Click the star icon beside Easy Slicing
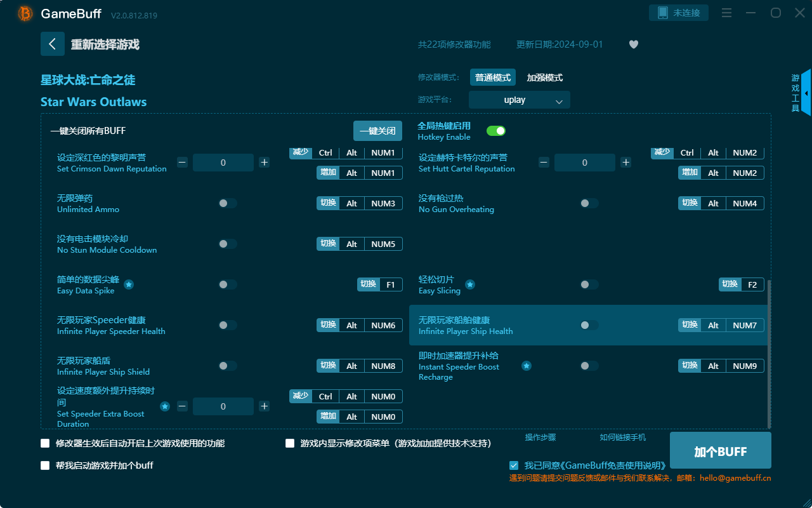This screenshot has height=508, width=812. click(469, 284)
